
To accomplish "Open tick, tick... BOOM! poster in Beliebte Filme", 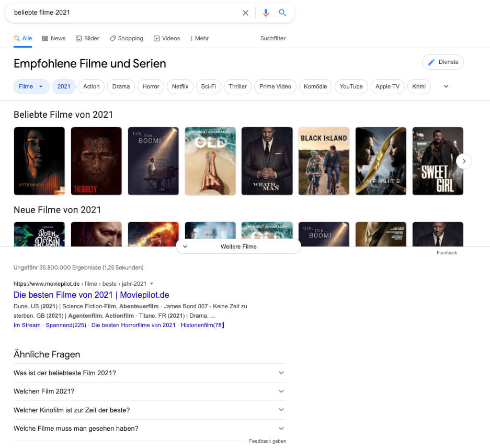I will [x=153, y=161].
